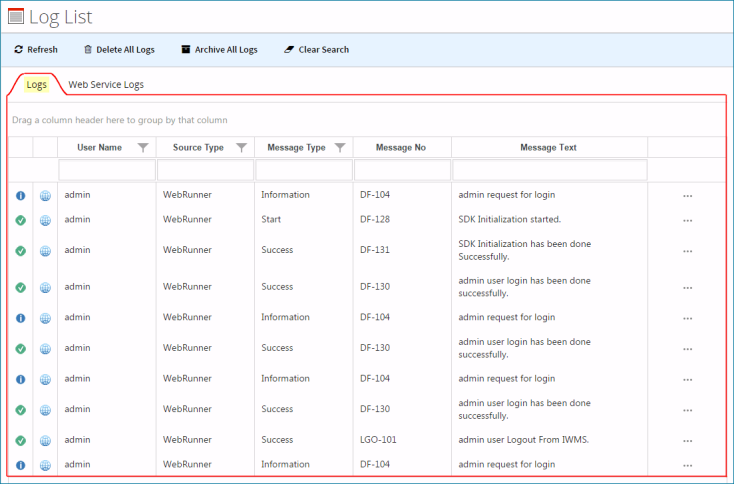Click the Message No filter input box
This screenshot has width=734, height=484.
click(403, 170)
